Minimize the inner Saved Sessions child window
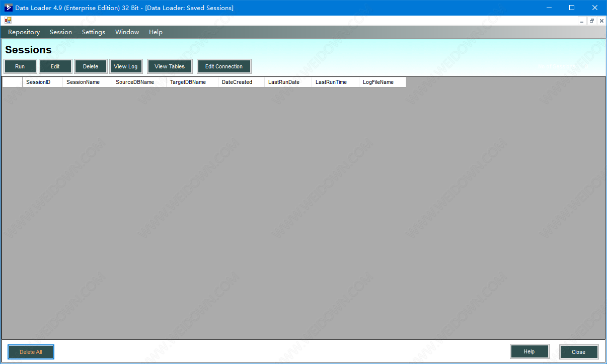Viewport: 607px width, 364px height. pos(582,21)
